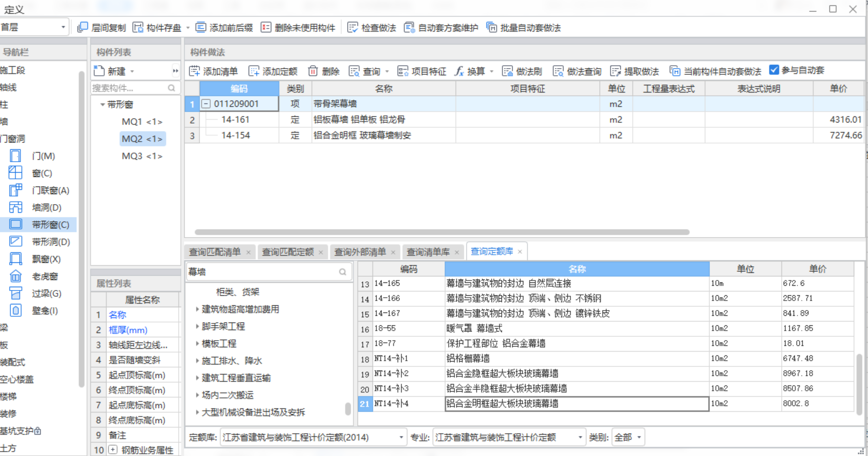Open 项目特征 tool
Screen dimensions: 868x456
(x=422, y=71)
